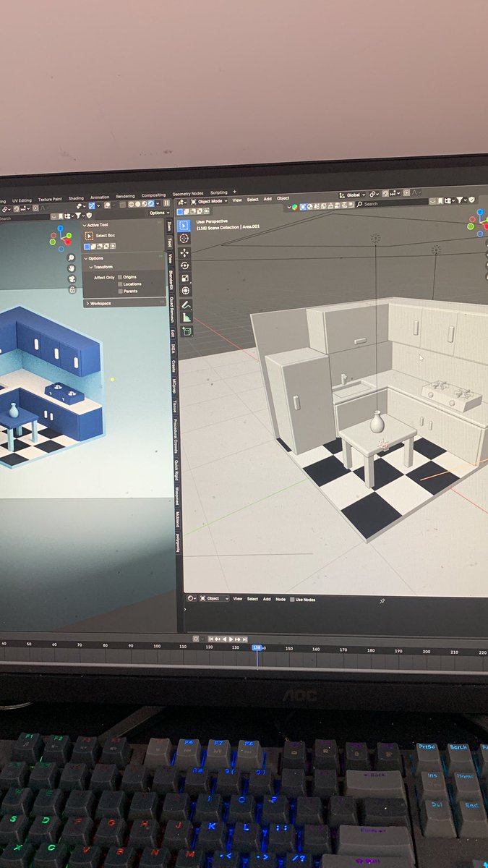This screenshot has height=868, width=488.
Task: Switch to the Quick Rigid sidebar tab
Action: click(176, 470)
